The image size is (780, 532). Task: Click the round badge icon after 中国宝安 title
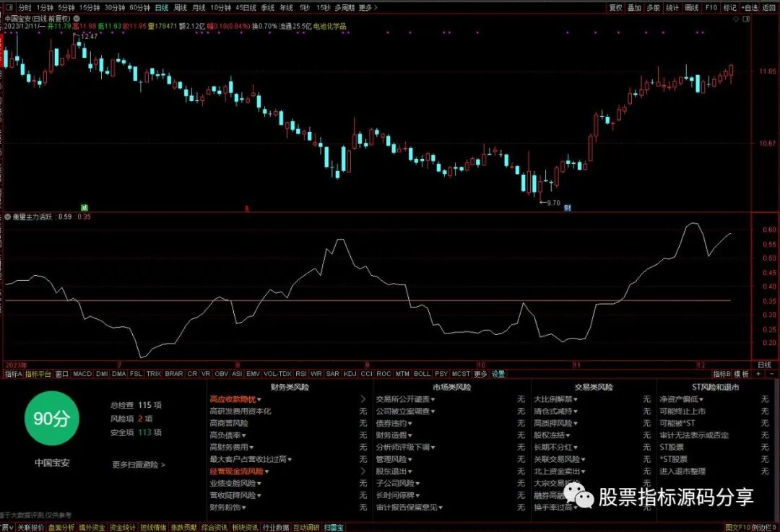(77, 18)
